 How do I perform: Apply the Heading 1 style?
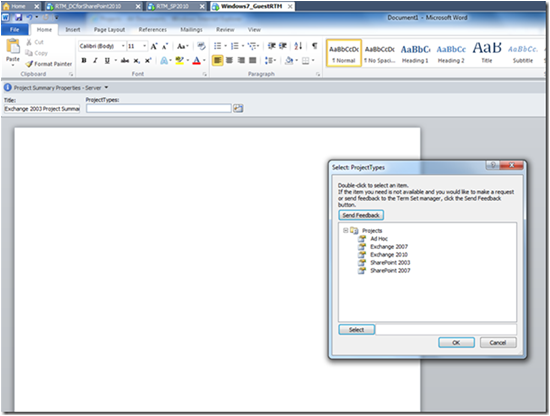coord(415,53)
